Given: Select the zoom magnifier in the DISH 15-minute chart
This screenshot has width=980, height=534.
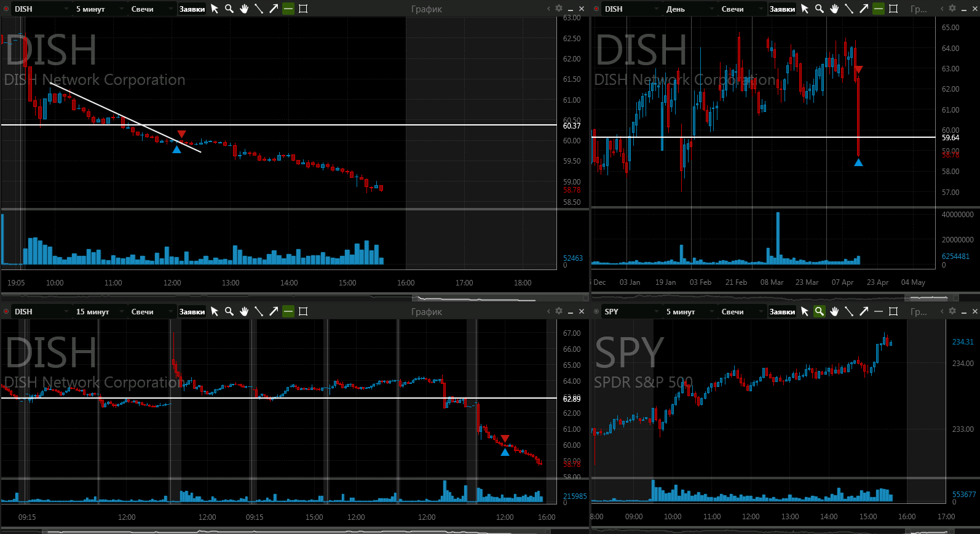Looking at the screenshot, I should tap(229, 311).
